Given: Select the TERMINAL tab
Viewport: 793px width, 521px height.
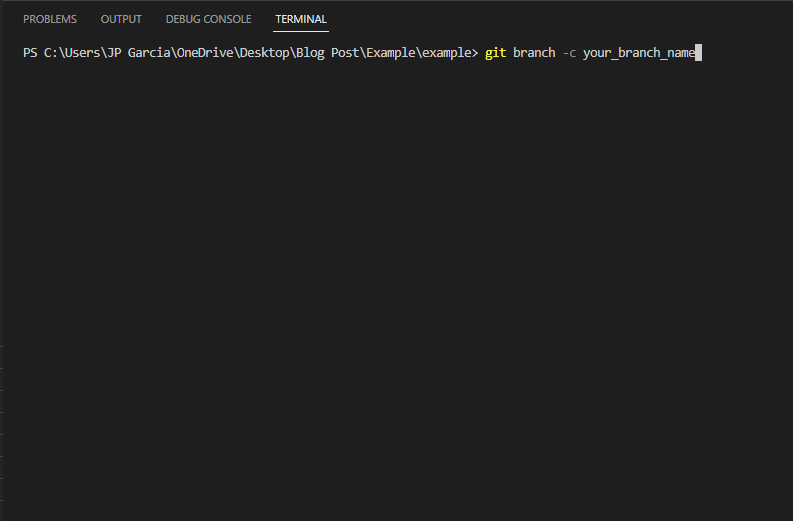Looking at the screenshot, I should pos(301,19).
